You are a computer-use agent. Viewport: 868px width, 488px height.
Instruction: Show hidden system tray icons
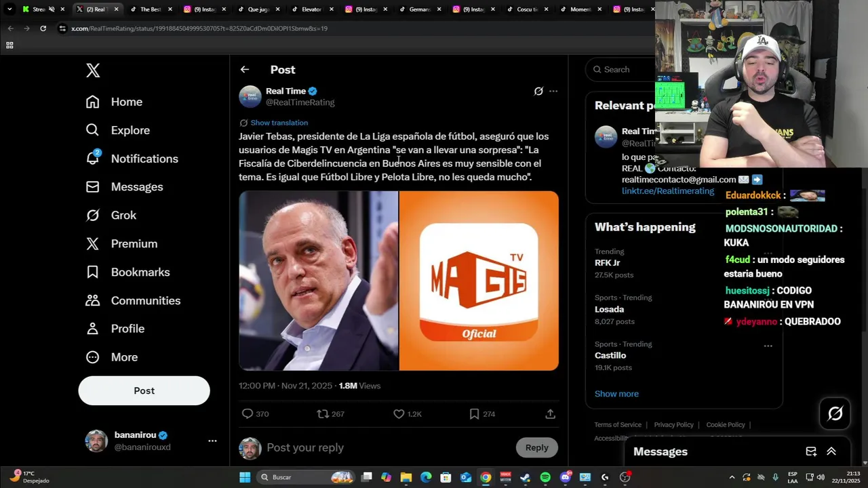[732, 477]
